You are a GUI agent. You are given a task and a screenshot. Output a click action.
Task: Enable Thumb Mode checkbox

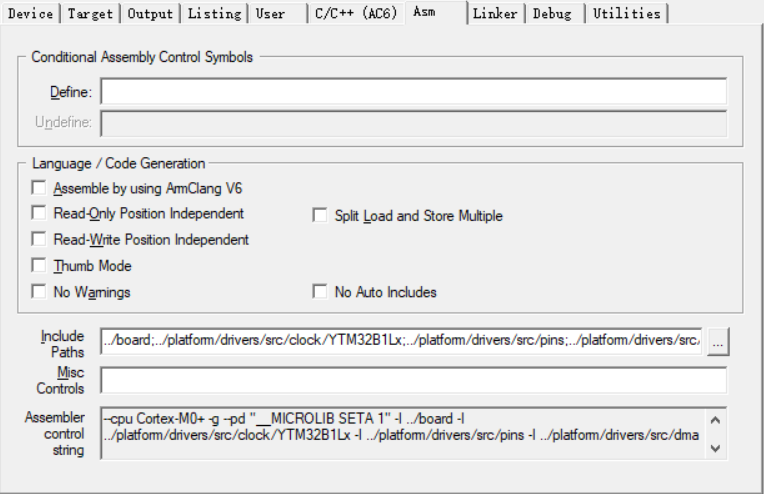[x=39, y=266]
